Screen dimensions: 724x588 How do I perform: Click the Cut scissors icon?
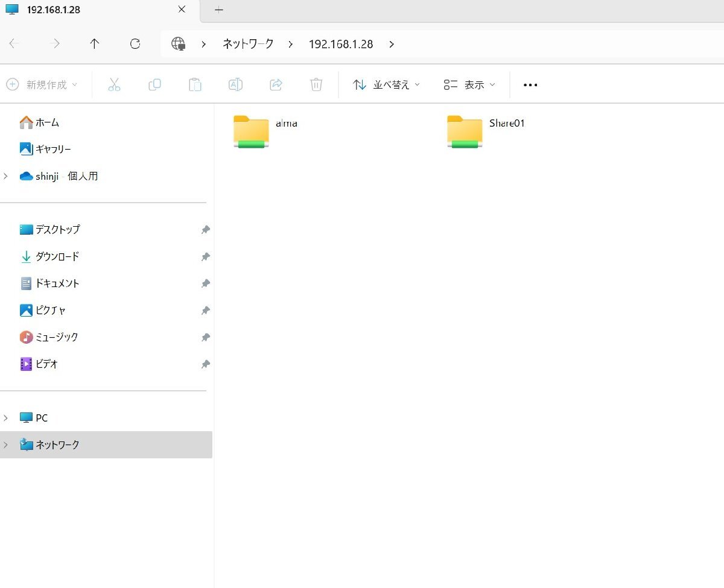[114, 84]
